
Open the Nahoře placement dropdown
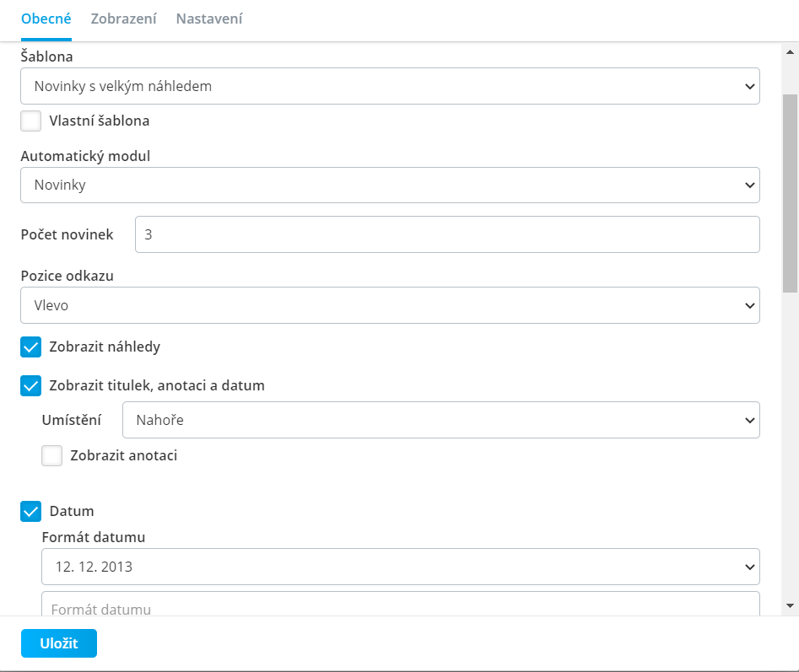point(440,420)
